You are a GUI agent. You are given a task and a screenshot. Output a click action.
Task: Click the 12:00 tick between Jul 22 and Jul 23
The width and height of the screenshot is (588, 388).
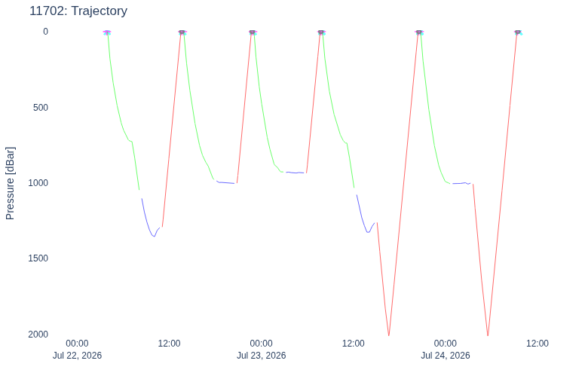(x=169, y=344)
